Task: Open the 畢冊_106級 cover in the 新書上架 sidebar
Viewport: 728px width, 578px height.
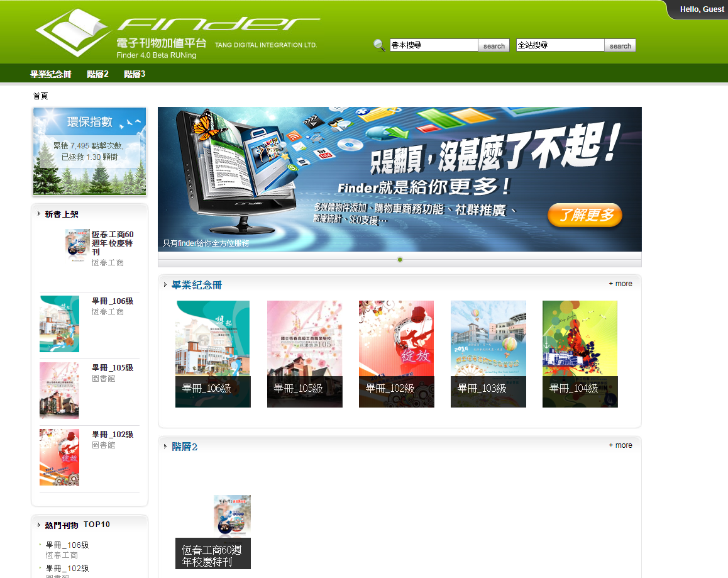Action: pos(60,324)
